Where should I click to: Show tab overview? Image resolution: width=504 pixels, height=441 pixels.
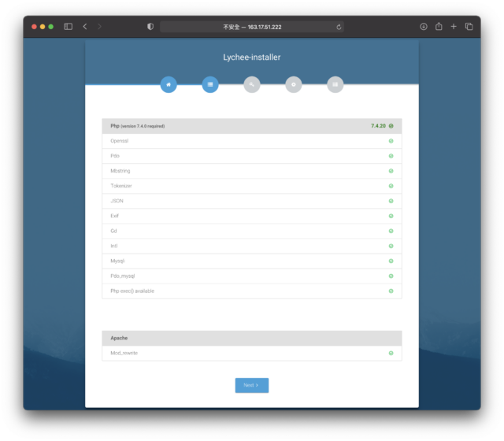pyautogui.click(x=469, y=27)
